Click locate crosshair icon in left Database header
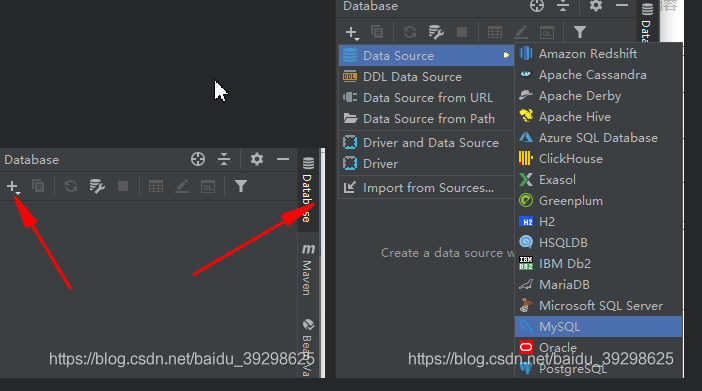 tap(198, 159)
